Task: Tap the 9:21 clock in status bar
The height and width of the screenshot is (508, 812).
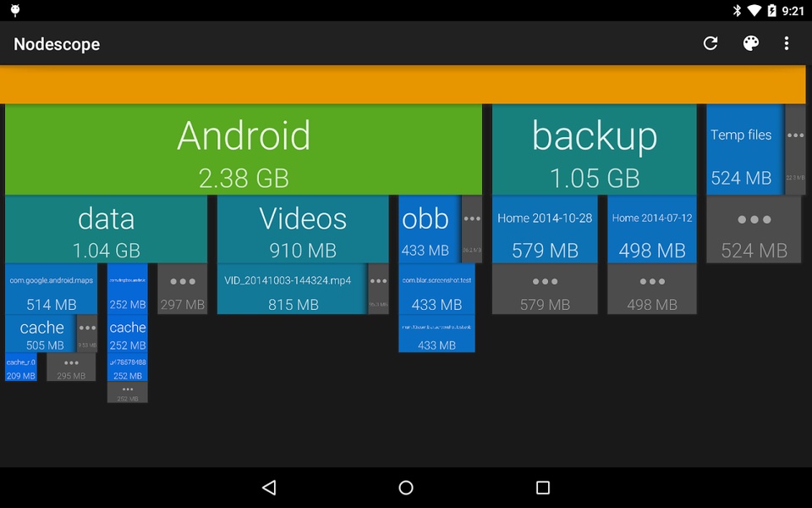Action: 793,11
